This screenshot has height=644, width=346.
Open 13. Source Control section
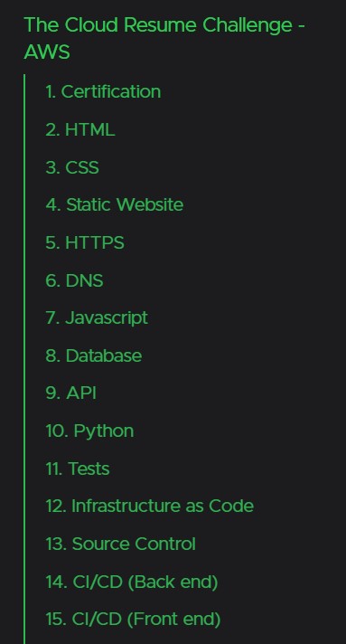point(121,544)
